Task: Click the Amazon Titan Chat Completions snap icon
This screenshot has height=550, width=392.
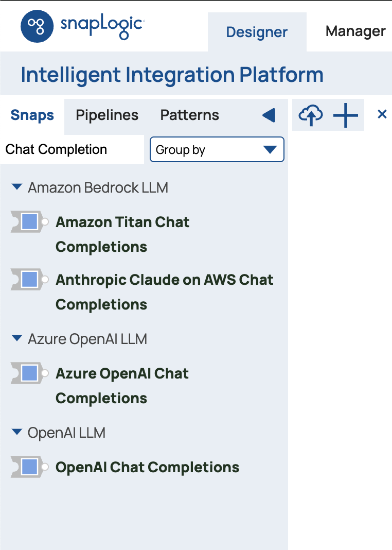Action: (x=29, y=222)
